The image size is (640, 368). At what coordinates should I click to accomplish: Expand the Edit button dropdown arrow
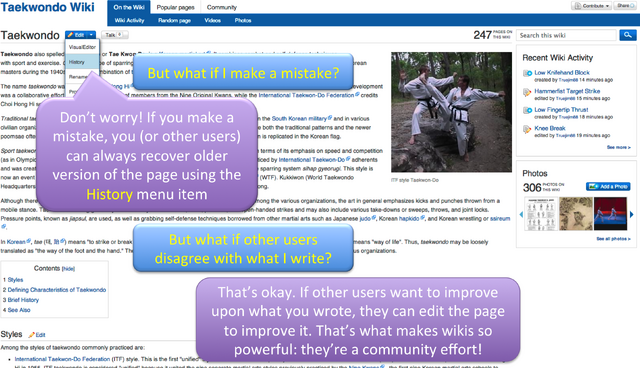click(91, 35)
